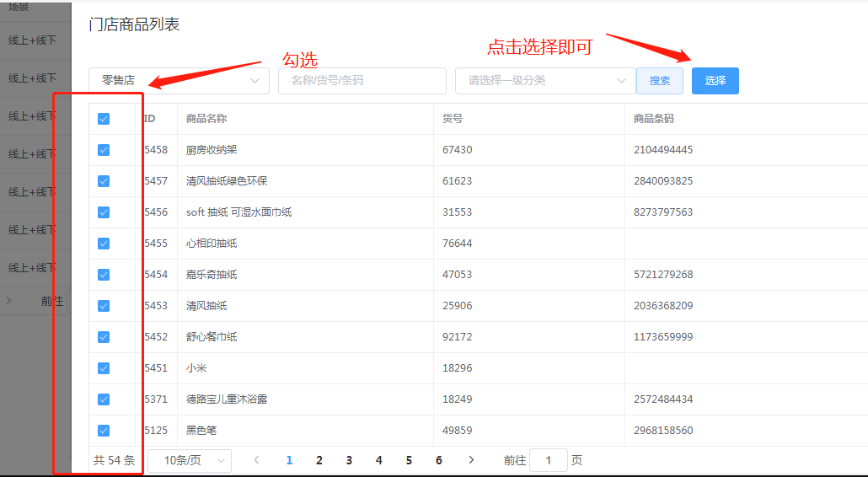Screen dimensions: 868x477
Task: Open the 10条/页 page size dropdown
Action: 190,460
